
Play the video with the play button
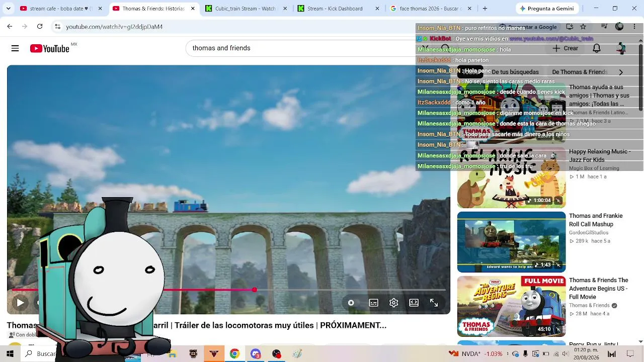pos(20,303)
